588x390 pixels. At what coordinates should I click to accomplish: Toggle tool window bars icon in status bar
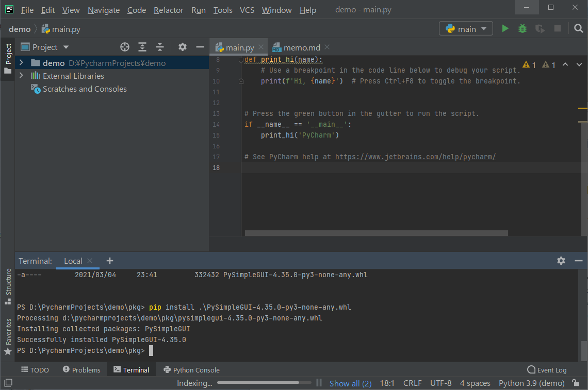click(8, 382)
